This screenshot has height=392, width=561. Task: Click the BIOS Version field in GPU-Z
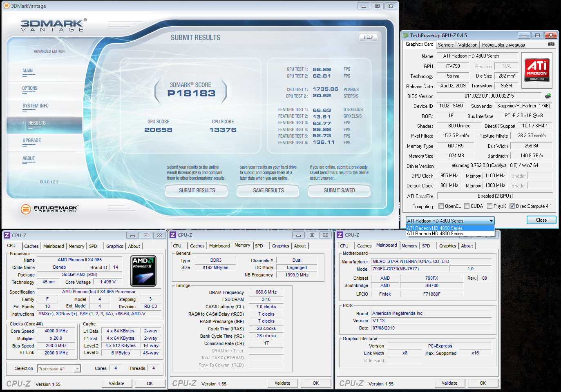pyautogui.click(x=489, y=96)
